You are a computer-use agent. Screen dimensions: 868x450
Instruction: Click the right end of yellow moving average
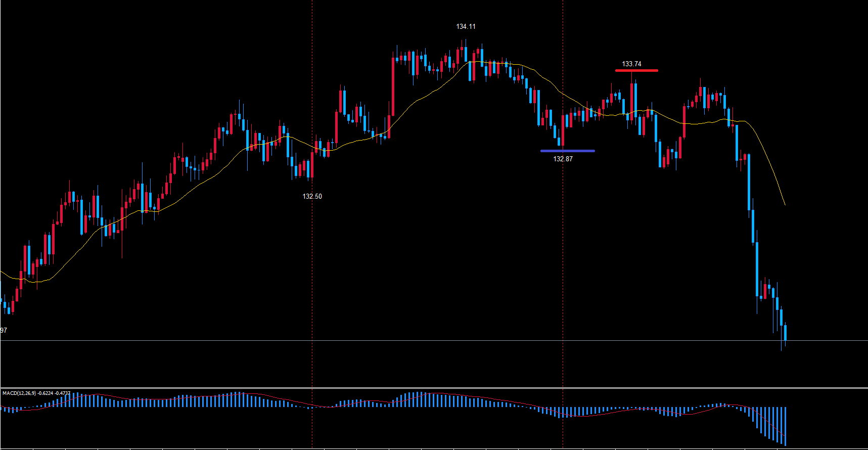pyautogui.click(x=785, y=204)
